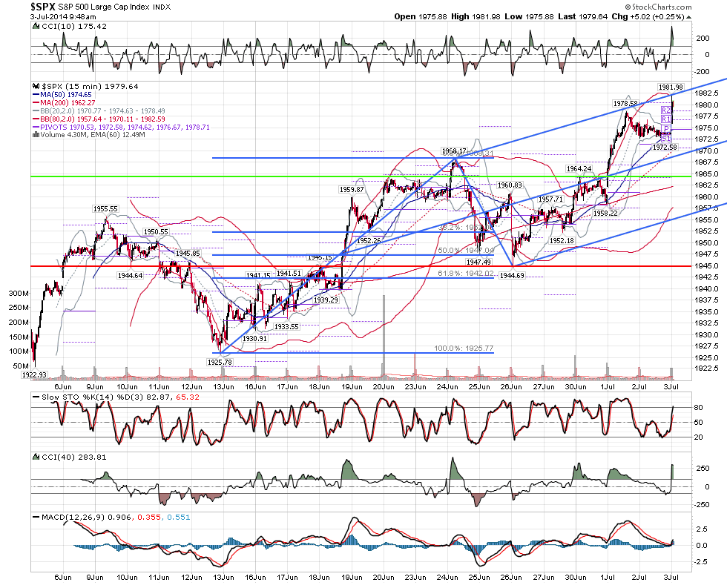This screenshot has width=727, height=588.
Task: Click the Volume bars icon in legend
Action: pyautogui.click(x=36, y=135)
